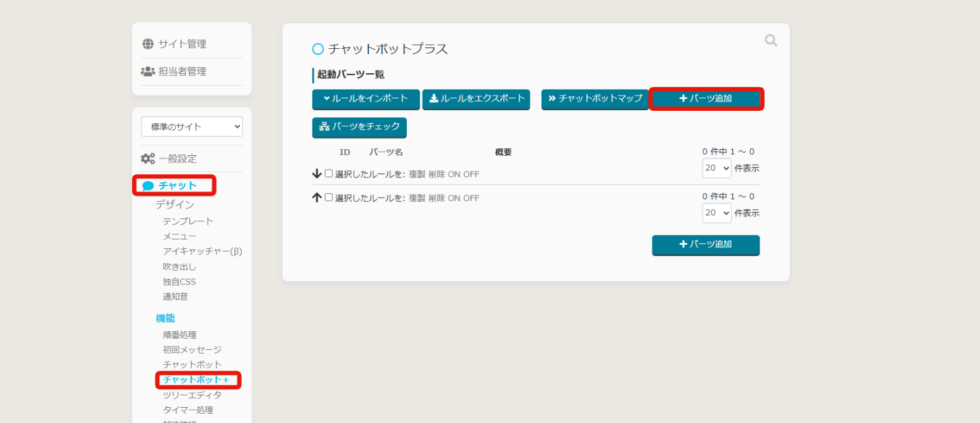The image size is (980, 423).
Task: Select ツリーエディタ in the sidebar
Action: [192, 395]
